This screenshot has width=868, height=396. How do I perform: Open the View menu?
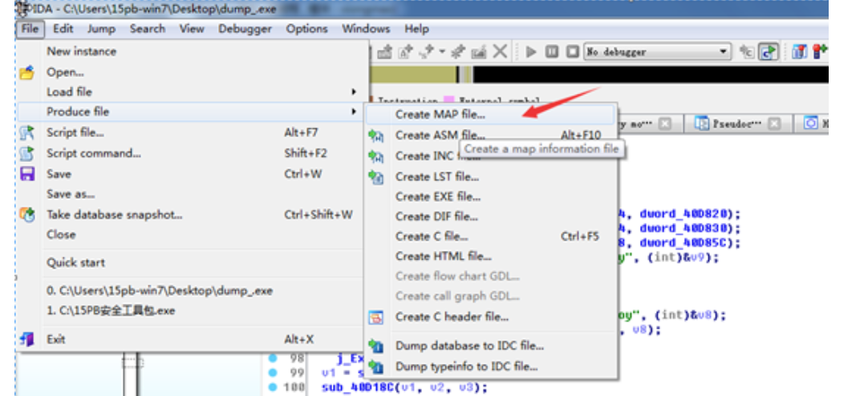[192, 29]
